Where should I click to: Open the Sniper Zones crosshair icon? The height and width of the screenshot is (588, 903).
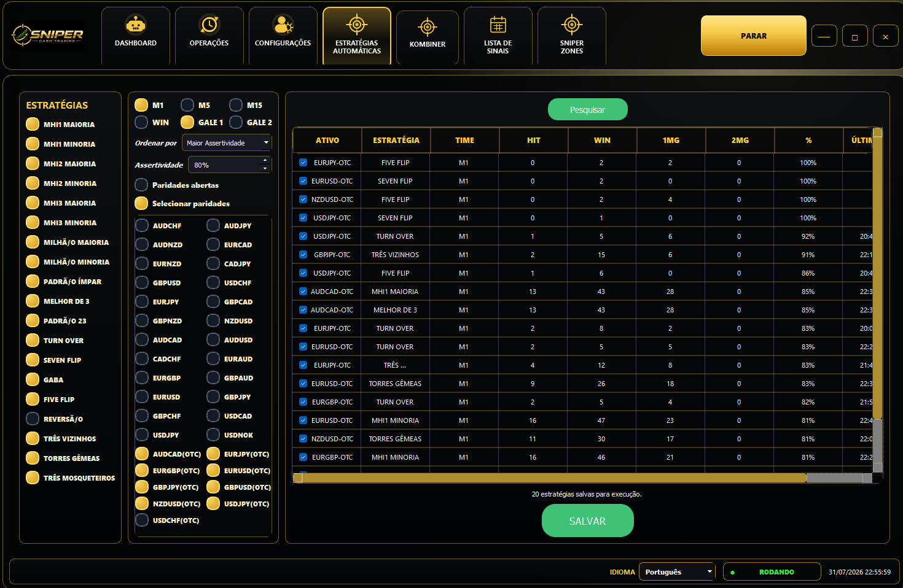(x=572, y=25)
